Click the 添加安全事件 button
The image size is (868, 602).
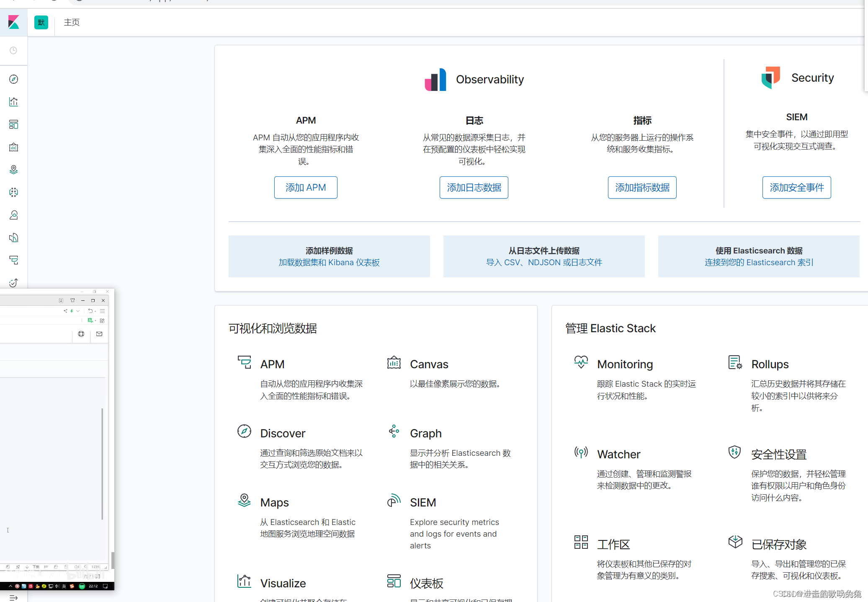[797, 187]
